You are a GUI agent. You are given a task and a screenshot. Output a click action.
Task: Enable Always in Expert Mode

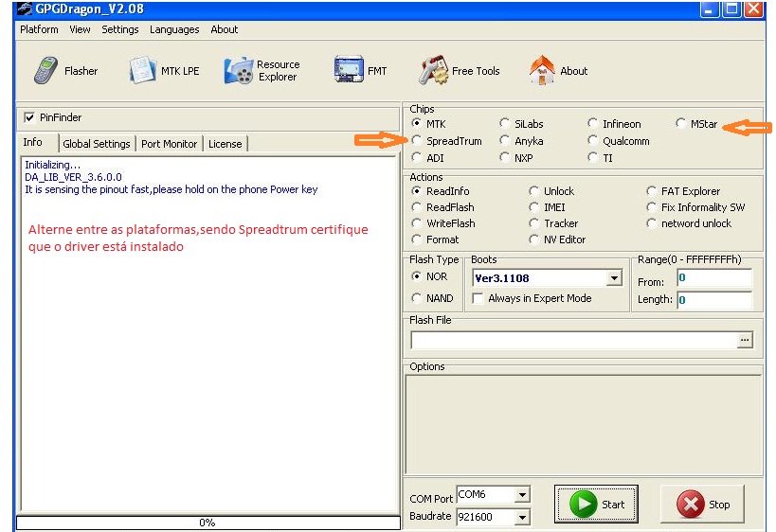tap(478, 298)
